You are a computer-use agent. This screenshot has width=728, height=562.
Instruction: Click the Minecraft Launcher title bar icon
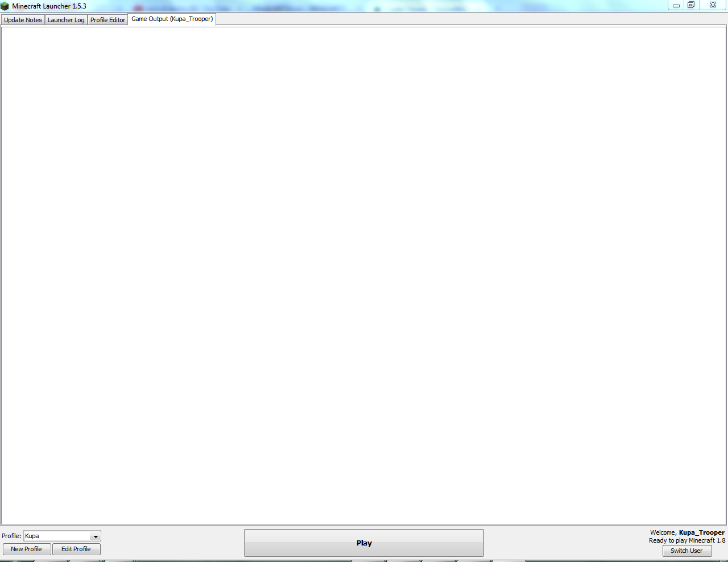pos(5,6)
